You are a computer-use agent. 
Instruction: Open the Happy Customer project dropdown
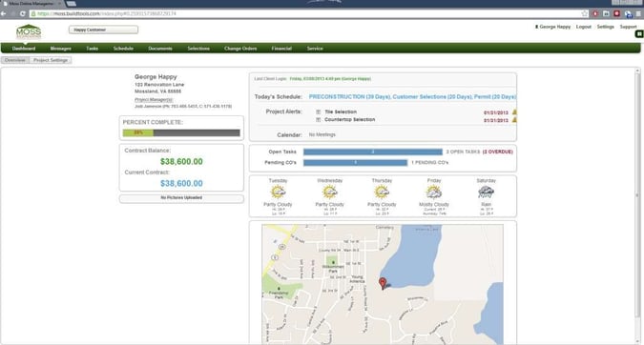[x=103, y=30]
